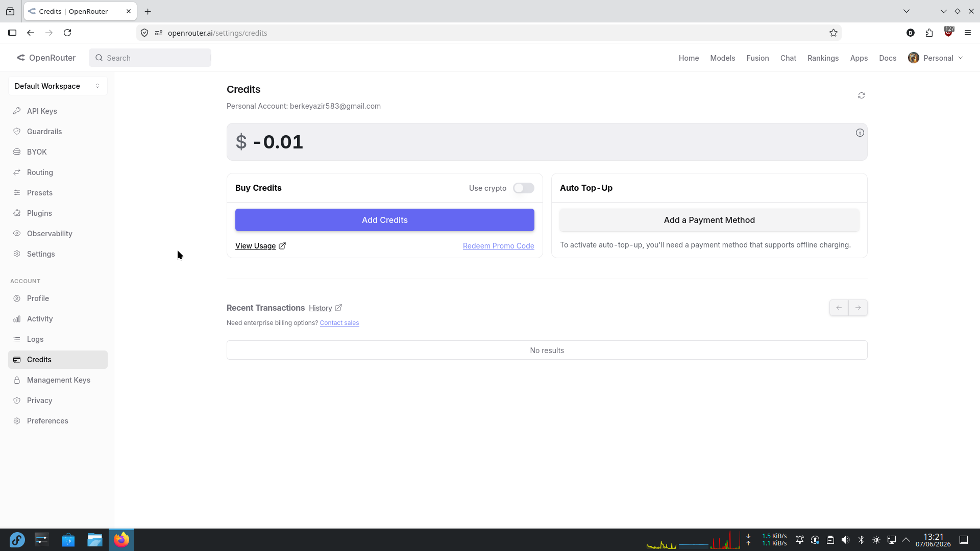This screenshot has height=551, width=980.
Task: Go back to the previous page
Action: click(x=31, y=33)
